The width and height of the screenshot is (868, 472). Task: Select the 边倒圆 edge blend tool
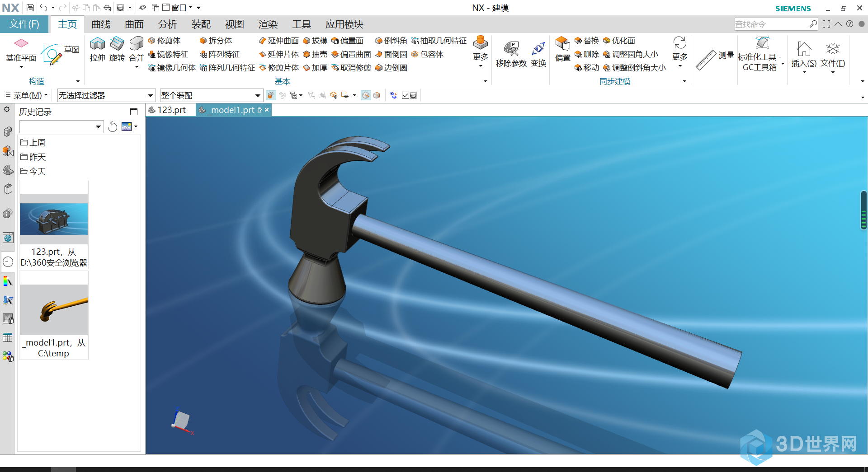(392, 68)
